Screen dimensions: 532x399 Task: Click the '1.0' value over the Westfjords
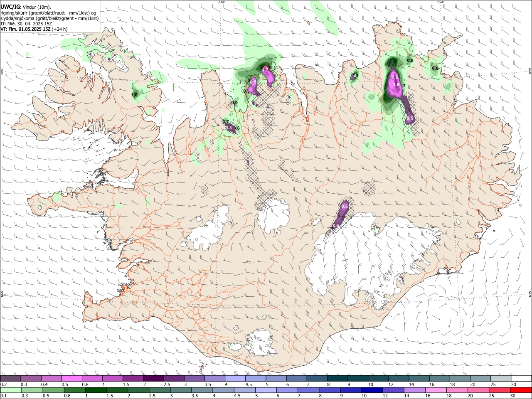pos(134,95)
